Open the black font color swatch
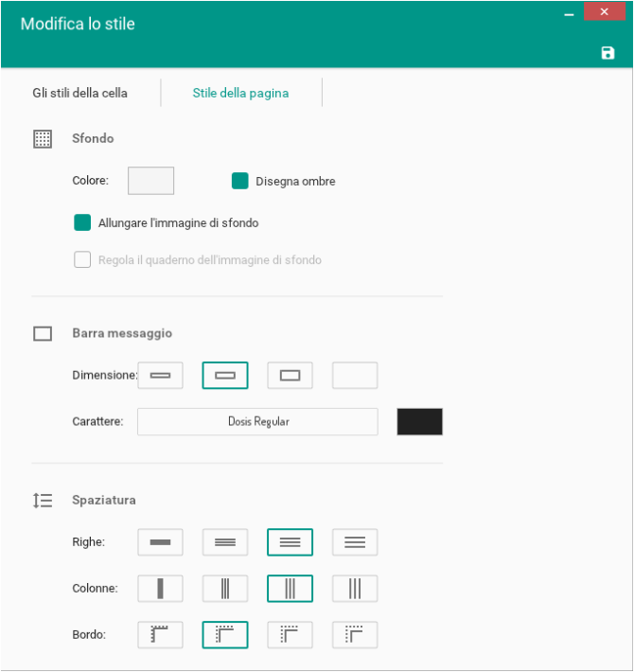 tap(419, 422)
